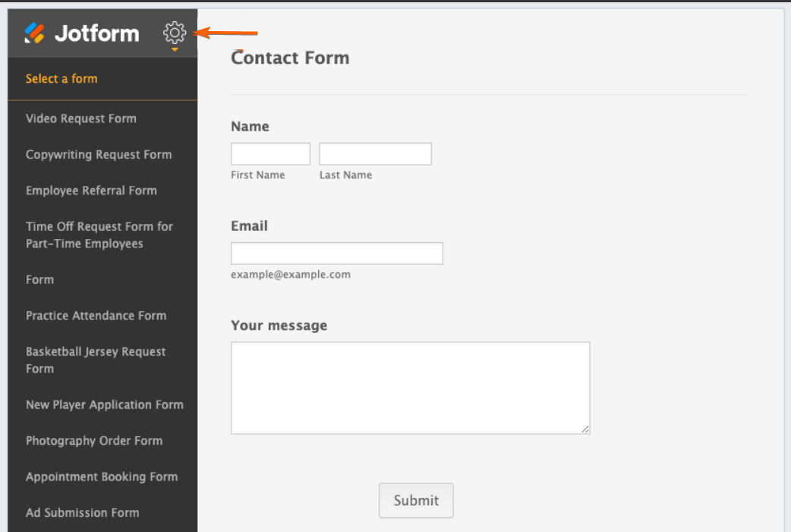
Task: Select Ad Submission Form
Action: [83, 513]
